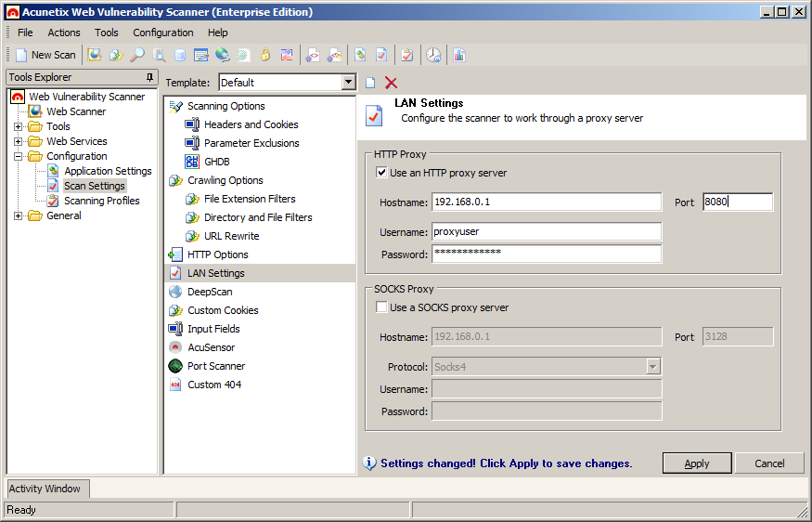The width and height of the screenshot is (812, 522).
Task: Open GHDB settings
Action: coord(216,162)
